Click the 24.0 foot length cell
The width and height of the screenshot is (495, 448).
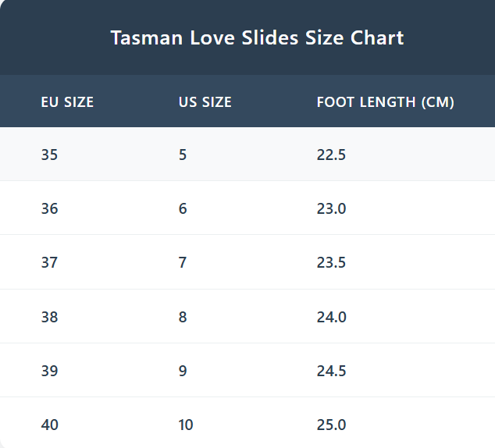[331, 317]
